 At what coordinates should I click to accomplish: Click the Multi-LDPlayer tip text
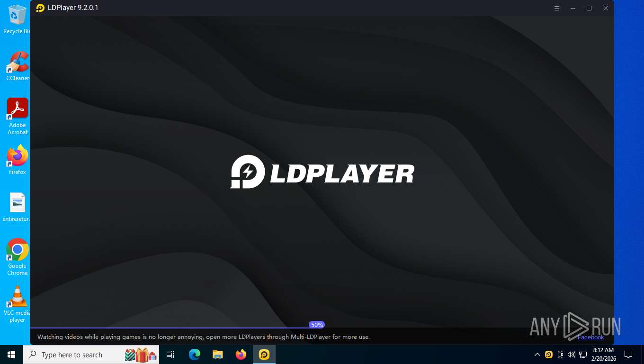tap(204, 337)
